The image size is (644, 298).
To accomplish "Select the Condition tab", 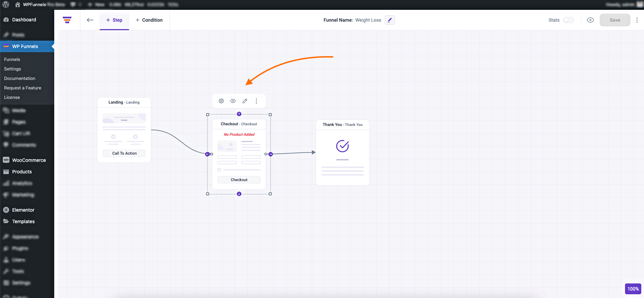I will point(149,20).
